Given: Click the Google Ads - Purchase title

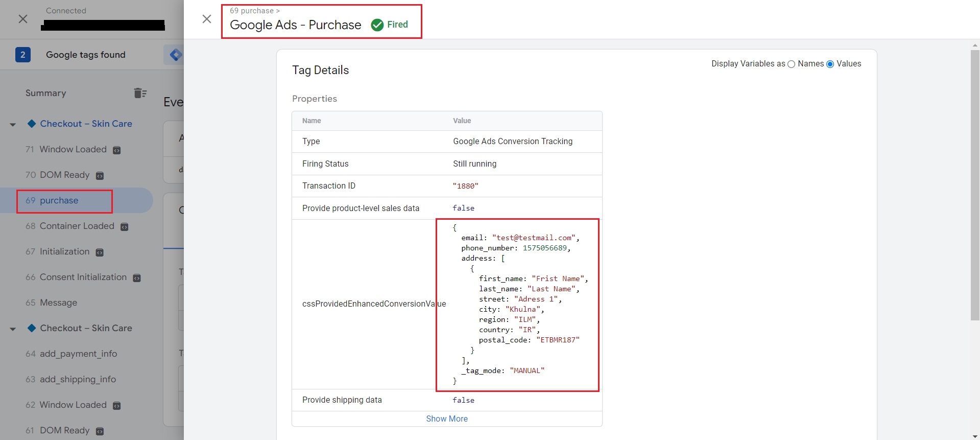Looking at the screenshot, I should (x=295, y=25).
